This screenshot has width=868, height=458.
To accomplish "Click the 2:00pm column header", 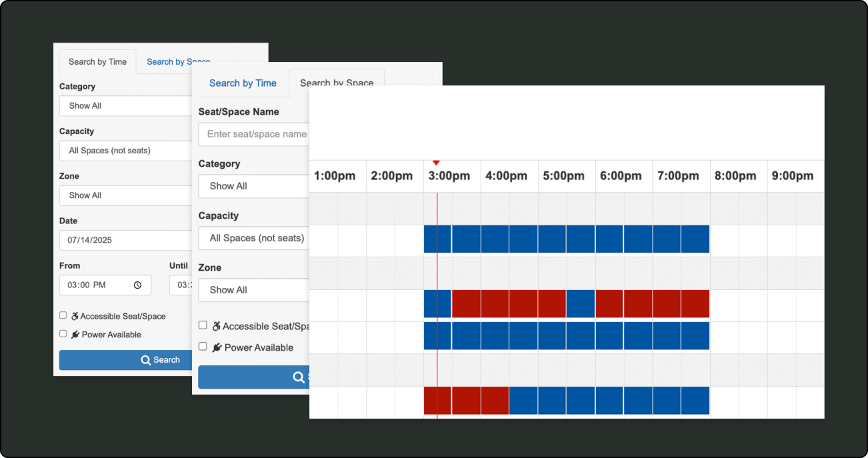I will tap(395, 176).
